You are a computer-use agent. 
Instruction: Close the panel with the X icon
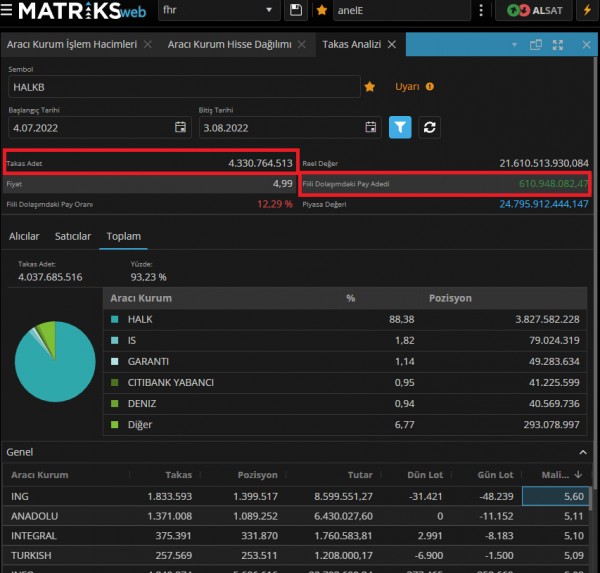pos(586,45)
